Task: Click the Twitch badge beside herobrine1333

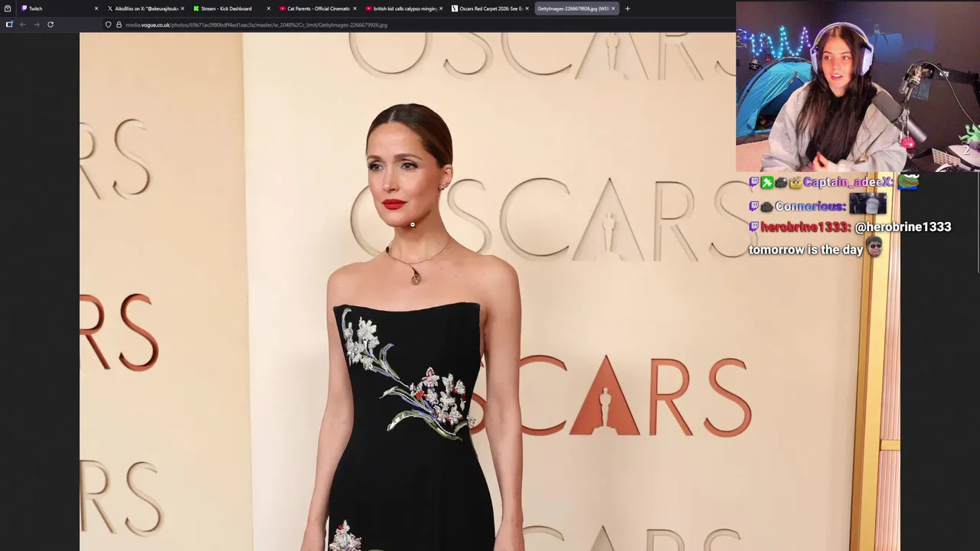Action: click(753, 227)
